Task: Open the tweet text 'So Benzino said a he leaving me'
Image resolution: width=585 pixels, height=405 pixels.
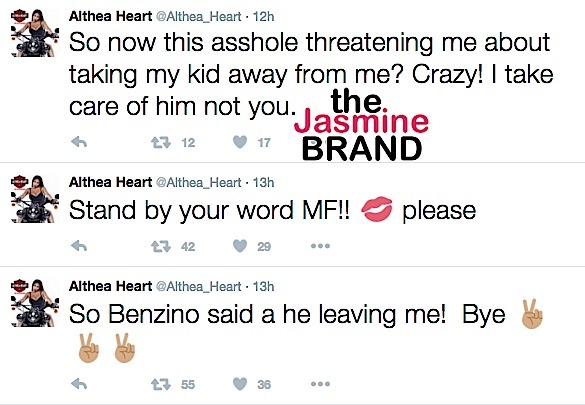Action: pos(257,314)
